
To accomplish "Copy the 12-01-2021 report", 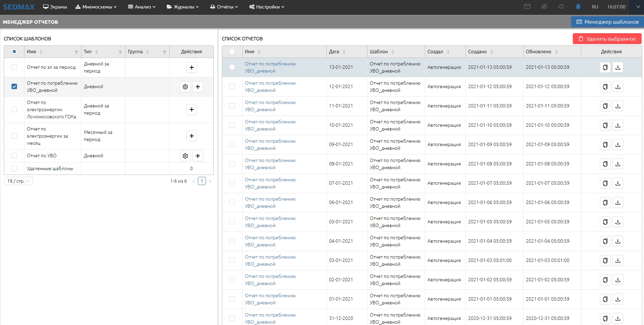I will (605, 87).
